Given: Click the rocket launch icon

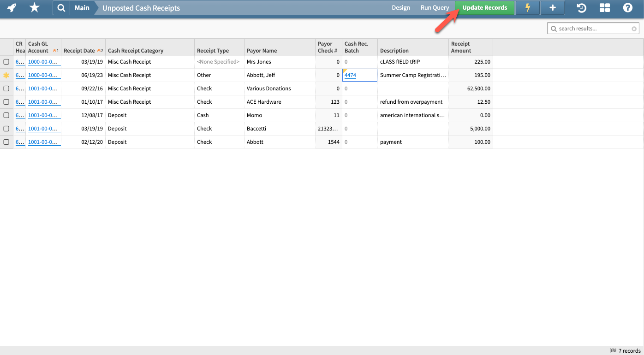Looking at the screenshot, I should point(11,8).
